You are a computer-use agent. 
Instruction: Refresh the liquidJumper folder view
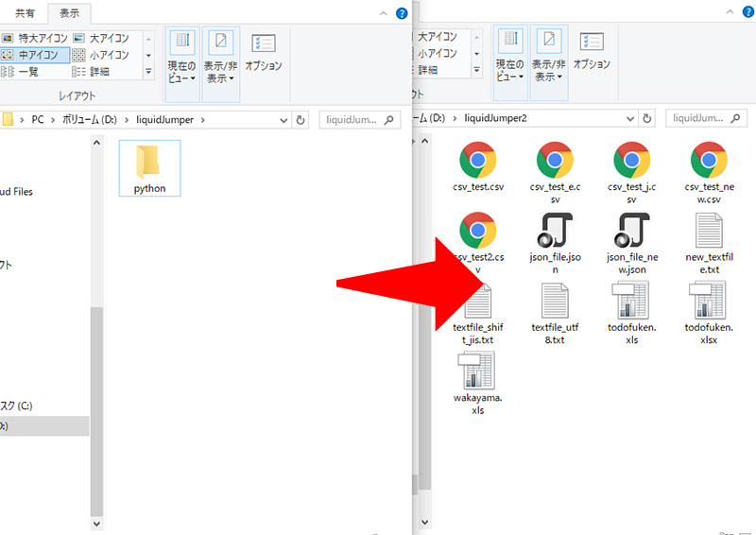(x=301, y=120)
